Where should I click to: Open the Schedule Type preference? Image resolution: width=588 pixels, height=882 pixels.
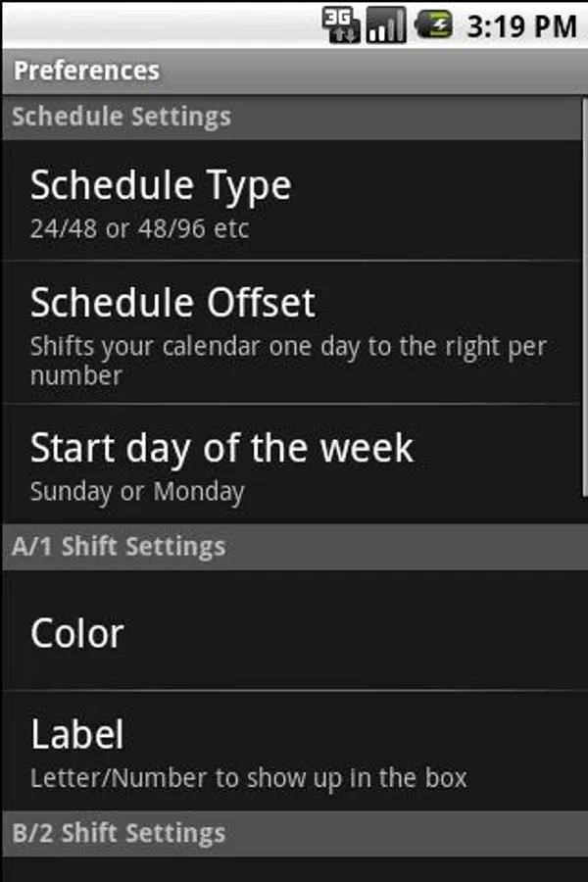[x=161, y=185]
